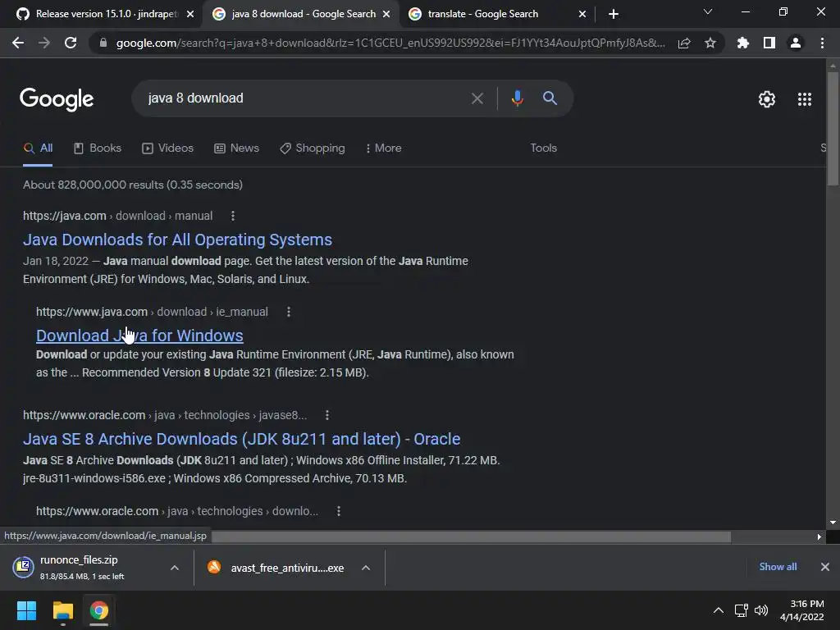
Task: Close the Release version 15.1.0 tab
Action: pos(190,14)
